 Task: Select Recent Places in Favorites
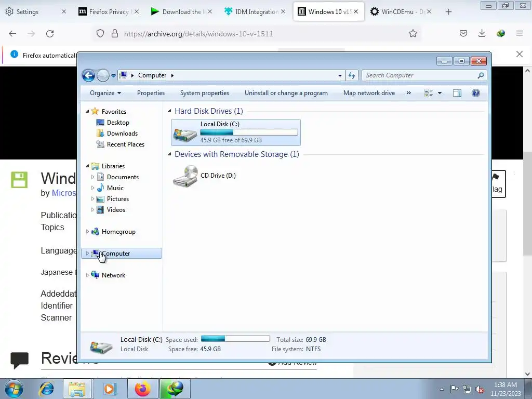pyautogui.click(x=126, y=144)
